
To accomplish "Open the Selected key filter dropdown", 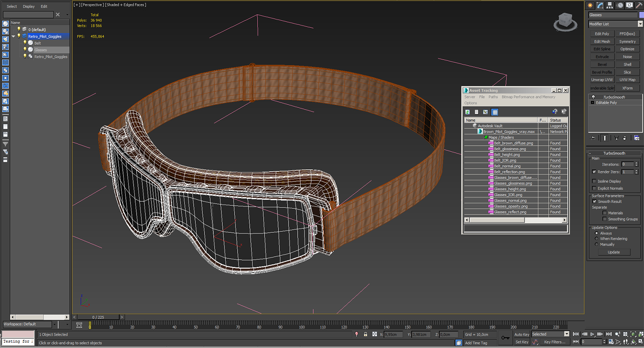I will coord(566,334).
